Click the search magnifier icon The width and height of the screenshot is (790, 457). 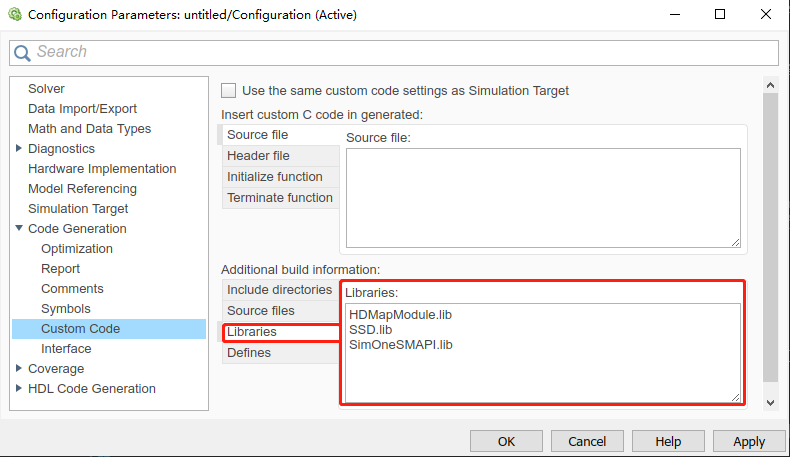[22, 52]
